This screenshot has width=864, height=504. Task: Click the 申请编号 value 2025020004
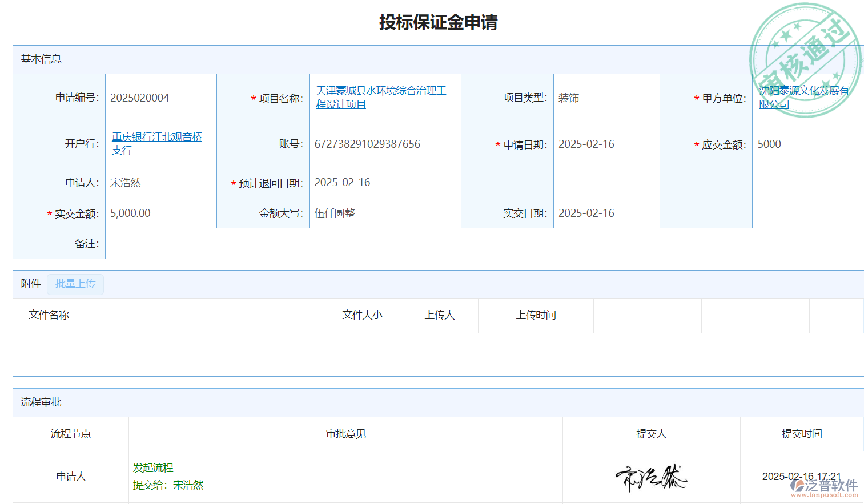[140, 98]
